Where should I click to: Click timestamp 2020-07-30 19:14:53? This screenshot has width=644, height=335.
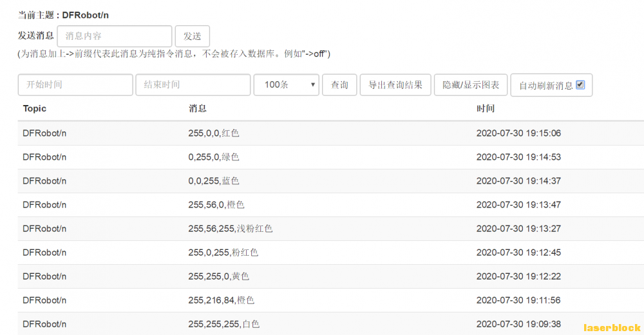pyautogui.click(x=518, y=157)
